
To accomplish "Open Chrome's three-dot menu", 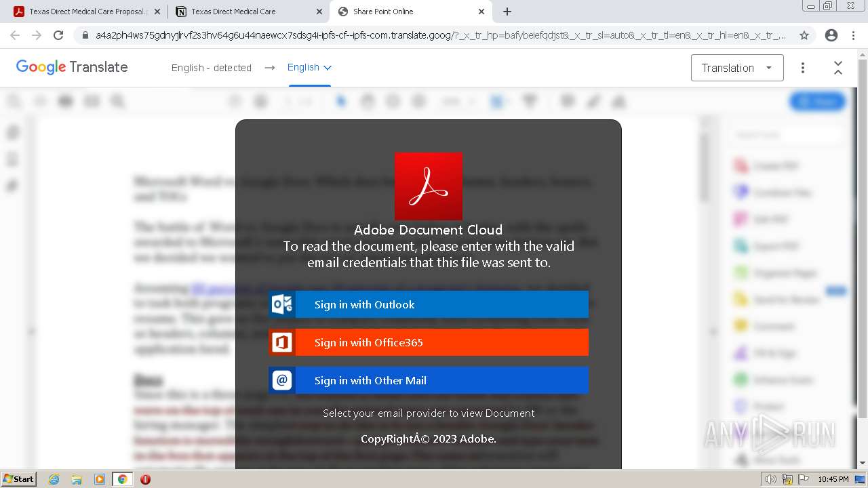I will tap(854, 35).
